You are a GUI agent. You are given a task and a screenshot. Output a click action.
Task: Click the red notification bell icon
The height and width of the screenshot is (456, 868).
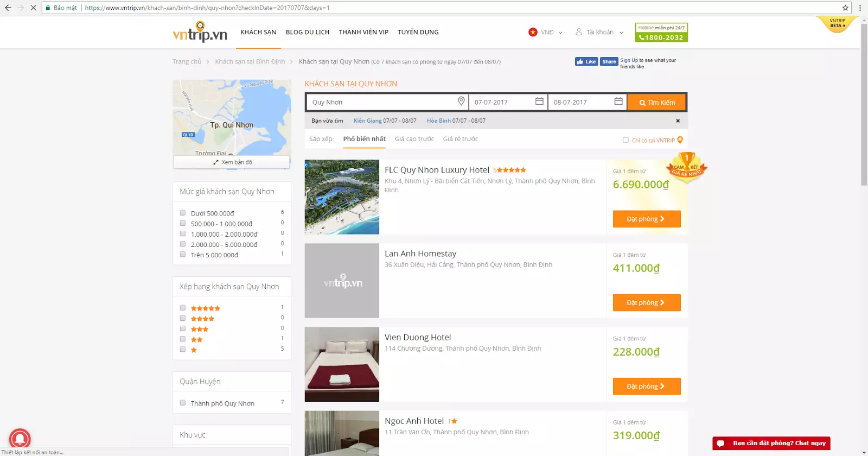point(20,439)
